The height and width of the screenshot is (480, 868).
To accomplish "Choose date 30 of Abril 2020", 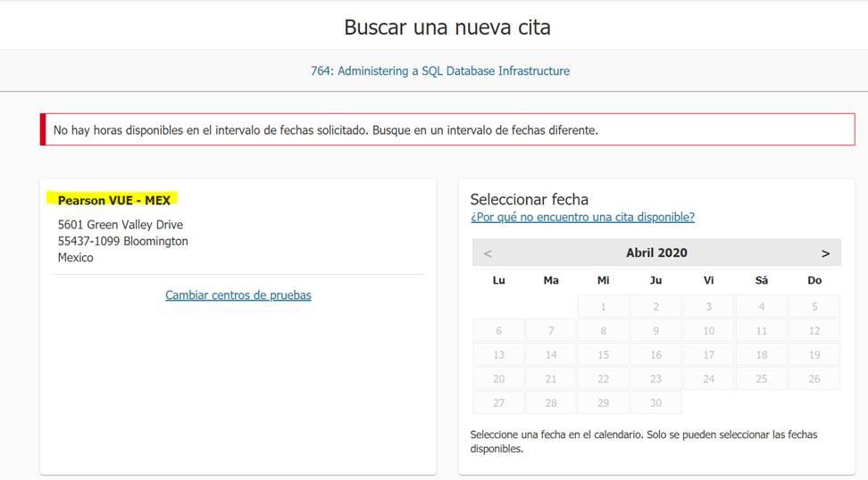I will coord(656,402).
